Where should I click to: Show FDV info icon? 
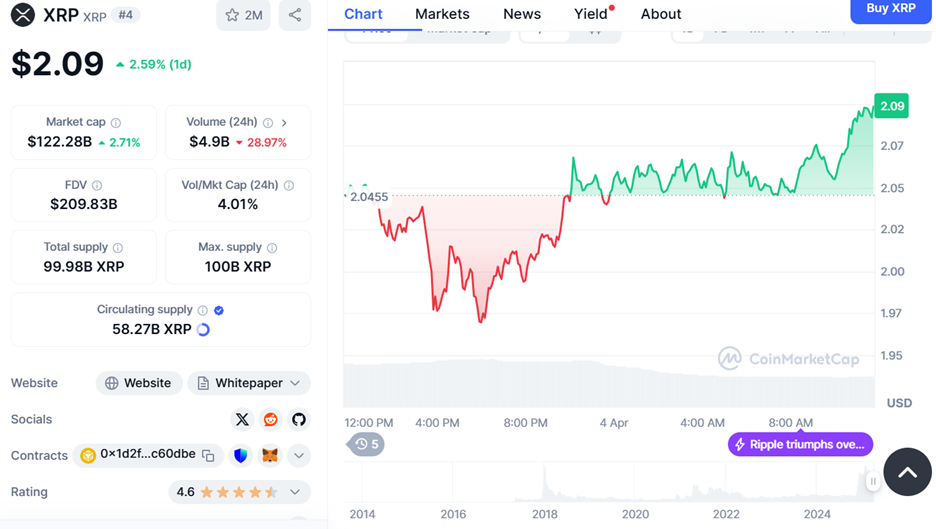click(x=97, y=185)
